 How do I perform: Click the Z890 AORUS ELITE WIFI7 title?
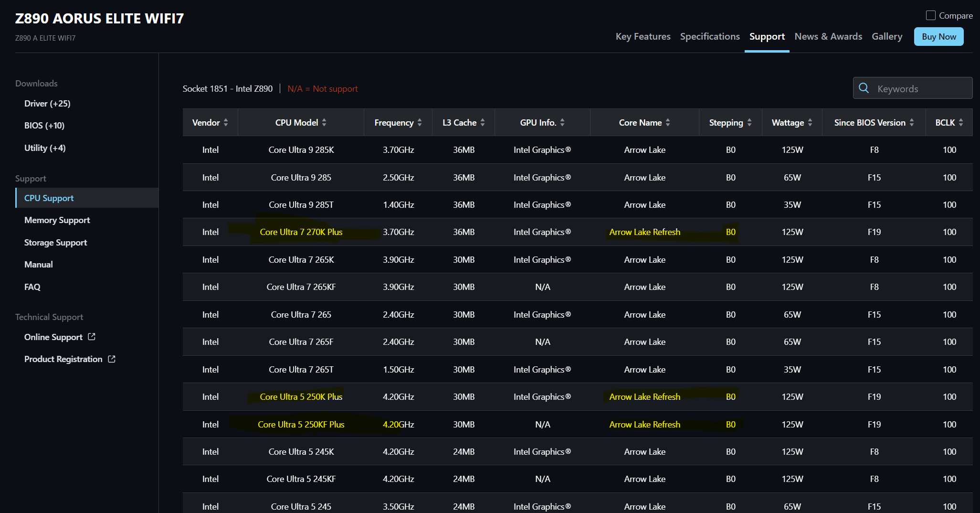[x=99, y=18]
